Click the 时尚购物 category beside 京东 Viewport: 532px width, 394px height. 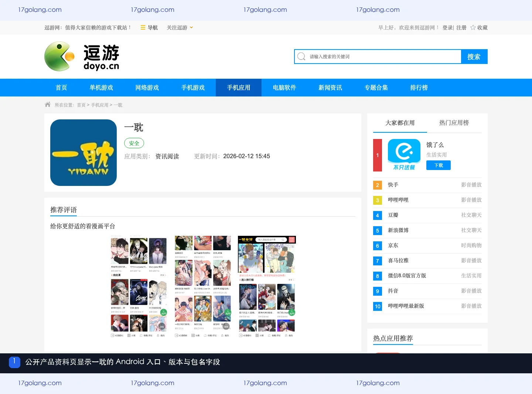471,245
